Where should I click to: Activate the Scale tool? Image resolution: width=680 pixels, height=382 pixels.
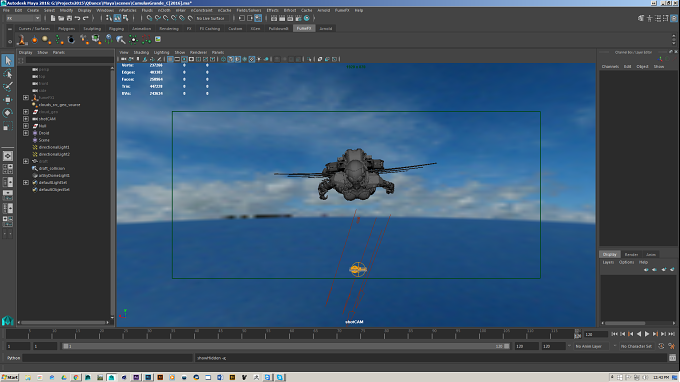[7, 126]
